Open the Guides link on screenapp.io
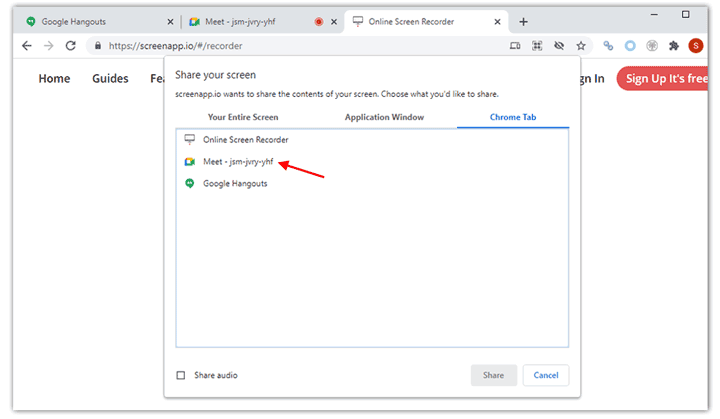This screenshot has height=419, width=720. (110, 79)
